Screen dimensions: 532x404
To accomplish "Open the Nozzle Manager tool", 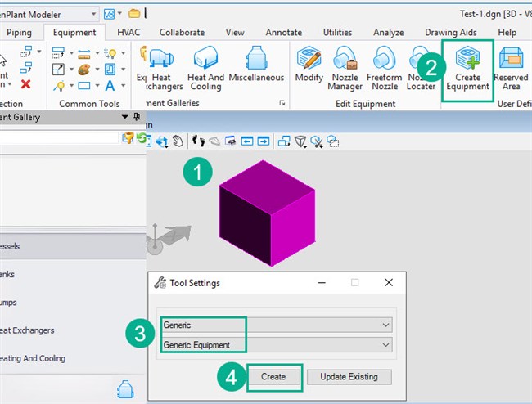I will pyautogui.click(x=345, y=69).
